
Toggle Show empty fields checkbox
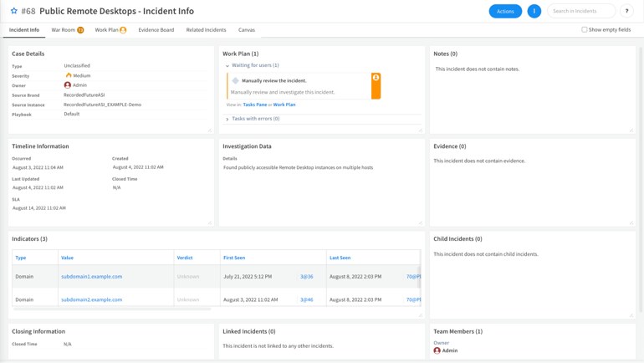[x=584, y=29]
